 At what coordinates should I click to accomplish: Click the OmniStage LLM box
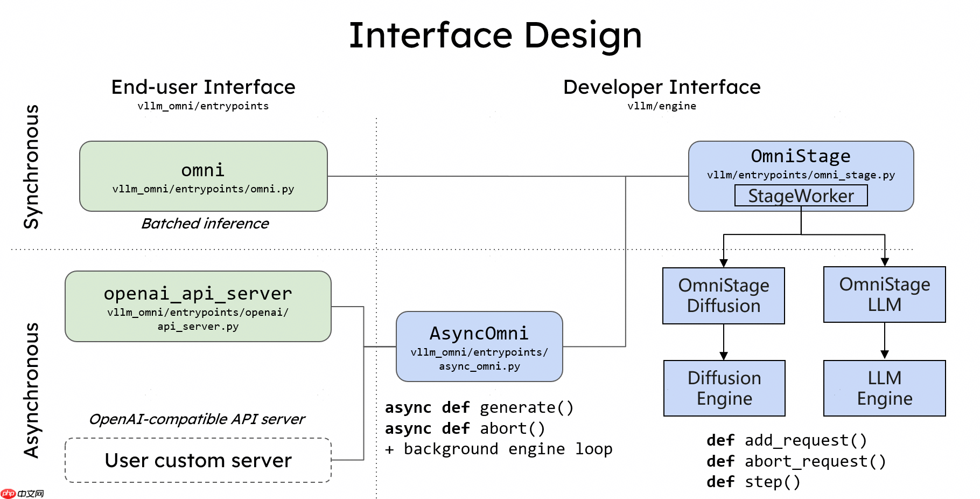[884, 295]
